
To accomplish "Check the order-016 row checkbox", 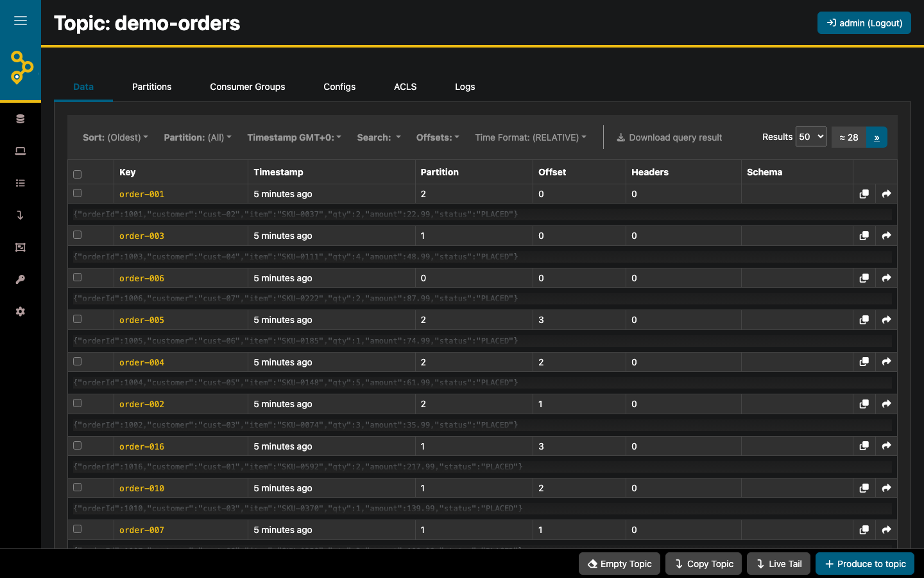I will (78, 445).
